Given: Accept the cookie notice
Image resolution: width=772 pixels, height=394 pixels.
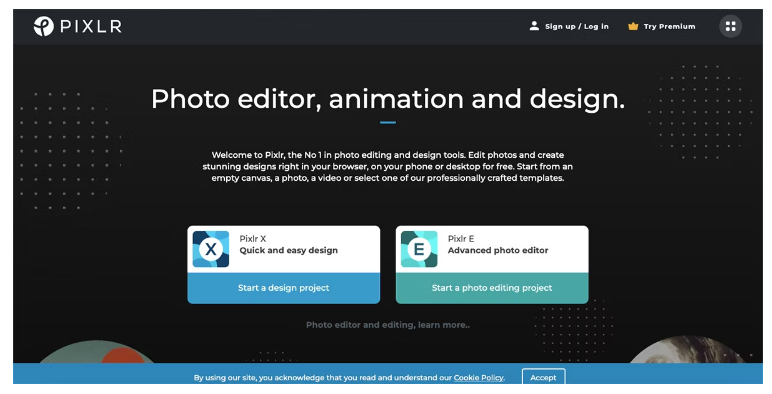Looking at the screenshot, I should tap(544, 377).
